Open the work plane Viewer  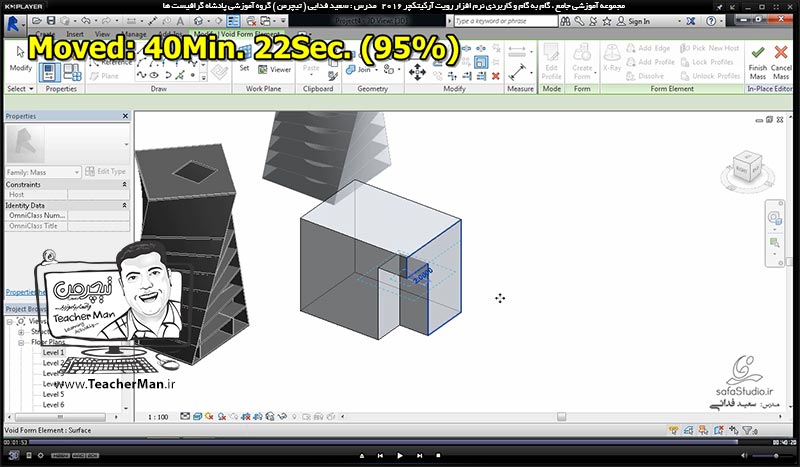274,69
